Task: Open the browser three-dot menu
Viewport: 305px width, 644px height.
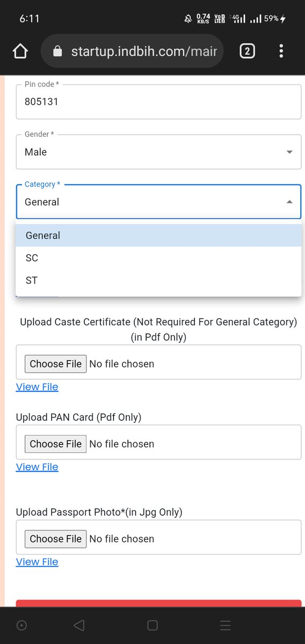Action: 281,52
